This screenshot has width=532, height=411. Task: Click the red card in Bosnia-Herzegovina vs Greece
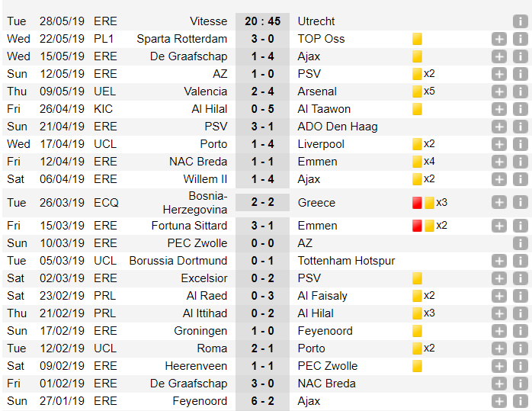point(417,203)
